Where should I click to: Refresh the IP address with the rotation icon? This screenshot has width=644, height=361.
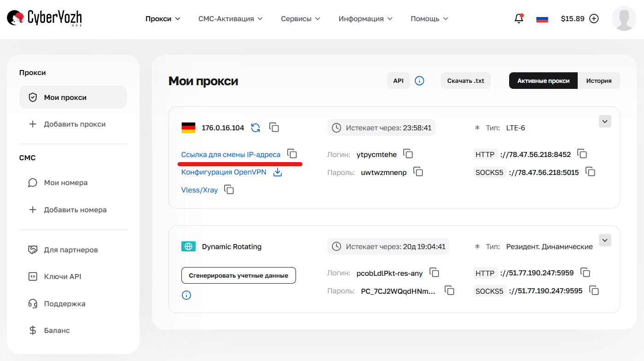[x=255, y=128]
